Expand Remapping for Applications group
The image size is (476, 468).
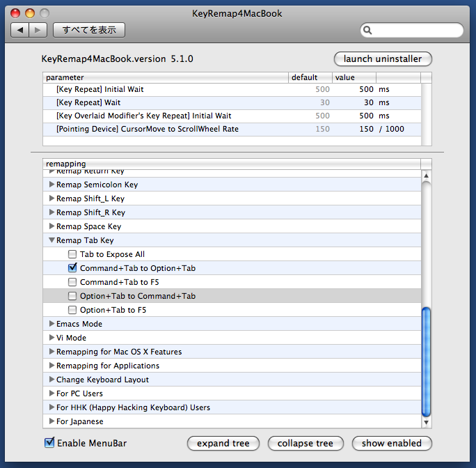pos(51,366)
